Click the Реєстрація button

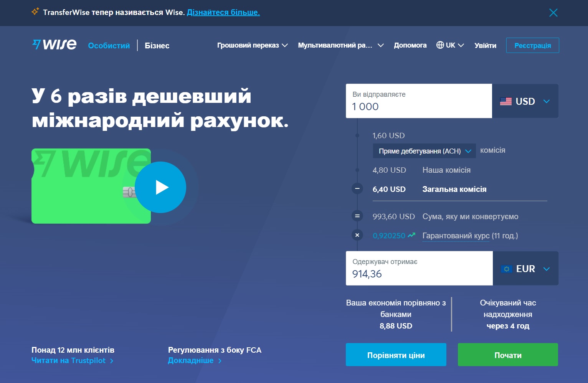click(533, 45)
